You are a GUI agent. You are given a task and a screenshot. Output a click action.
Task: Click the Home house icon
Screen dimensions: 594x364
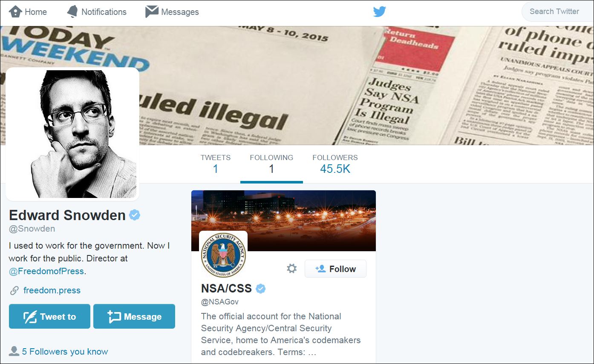point(15,11)
